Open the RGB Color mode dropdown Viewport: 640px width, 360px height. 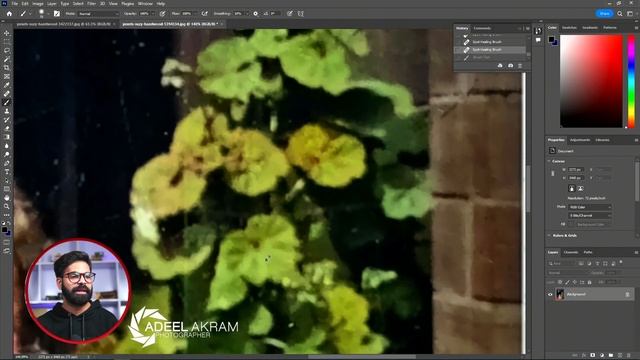coord(589,207)
